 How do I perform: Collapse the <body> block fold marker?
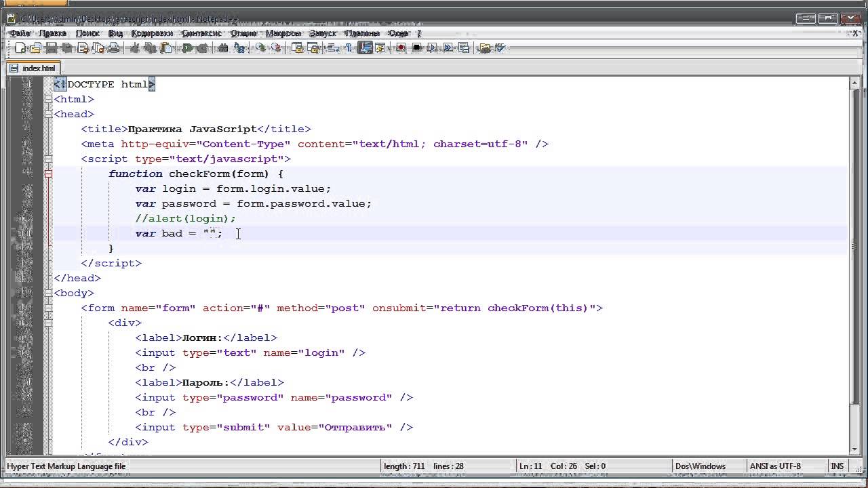[x=48, y=293]
